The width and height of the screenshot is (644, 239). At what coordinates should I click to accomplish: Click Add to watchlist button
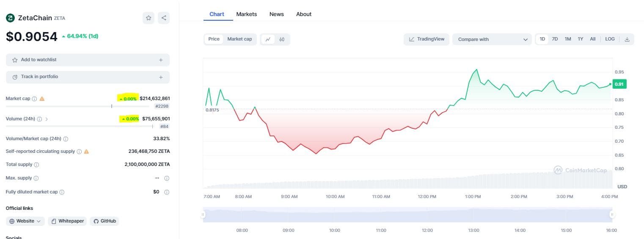pos(88,60)
